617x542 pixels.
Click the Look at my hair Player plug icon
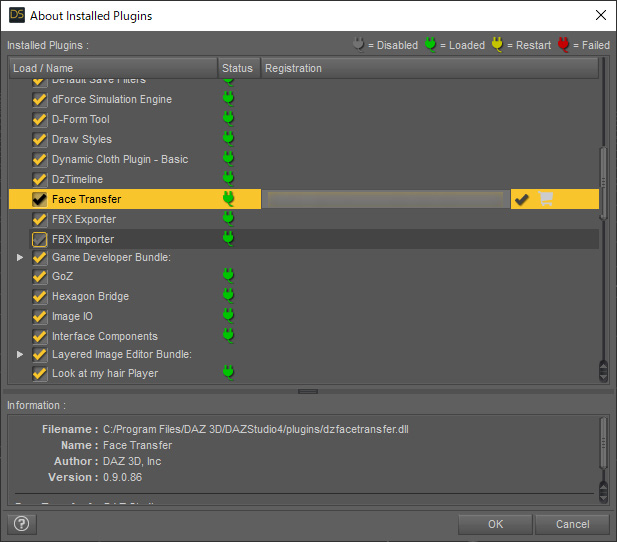(228, 372)
